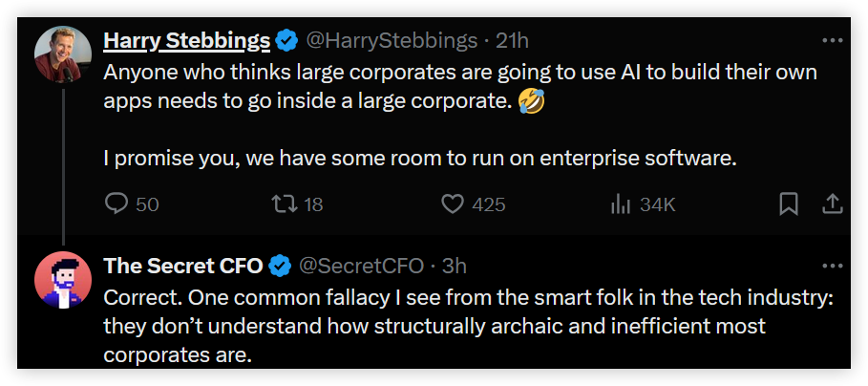
Task: Like Harry Stebbings' tweet
Action: pos(453,204)
